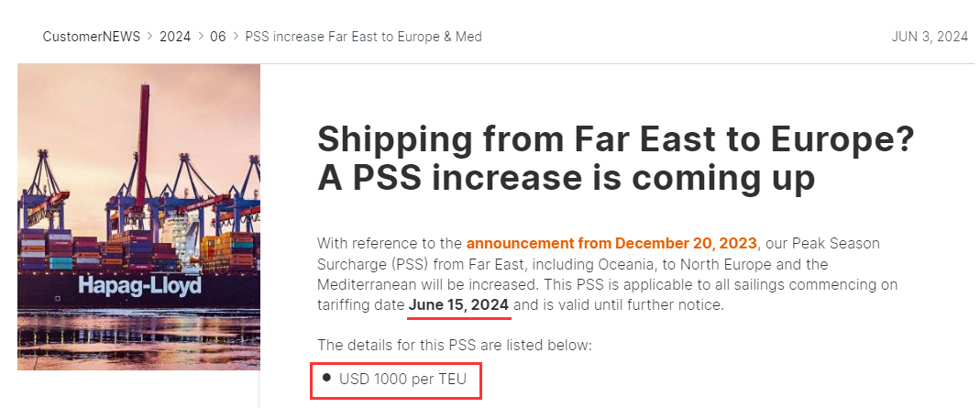The height and width of the screenshot is (408, 980).
Task: Click the Hapag-Lloyd name on the ship hull
Action: pyautogui.click(x=139, y=285)
